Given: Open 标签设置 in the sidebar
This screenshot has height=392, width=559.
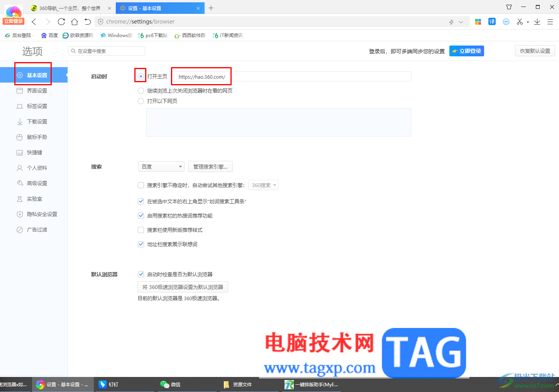Looking at the screenshot, I should 34,106.
